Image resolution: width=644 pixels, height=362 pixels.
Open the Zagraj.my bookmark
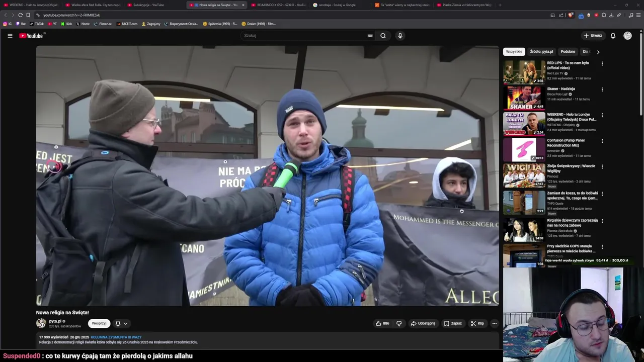[151, 24]
